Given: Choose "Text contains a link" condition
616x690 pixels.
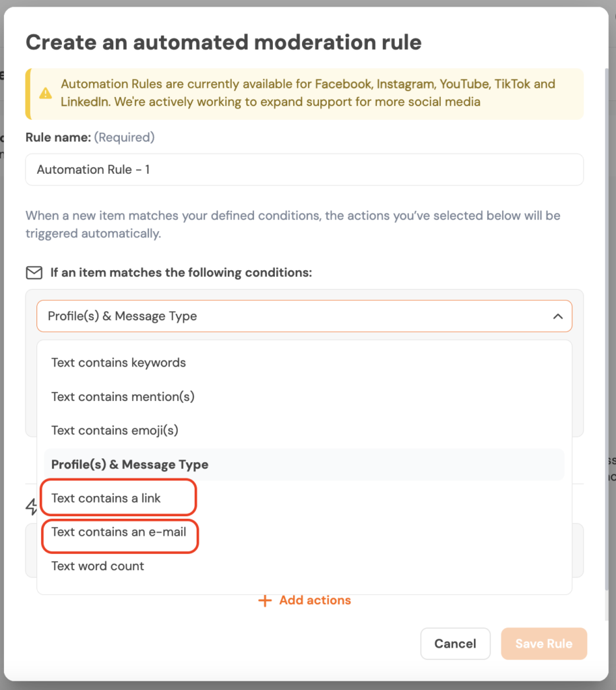Looking at the screenshot, I should click(106, 498).
